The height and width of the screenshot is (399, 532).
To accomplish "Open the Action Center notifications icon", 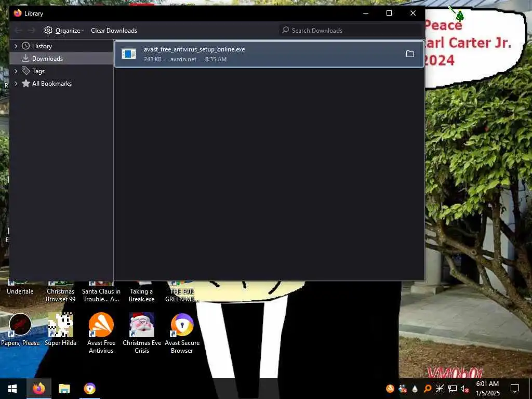I will (515, 389).
